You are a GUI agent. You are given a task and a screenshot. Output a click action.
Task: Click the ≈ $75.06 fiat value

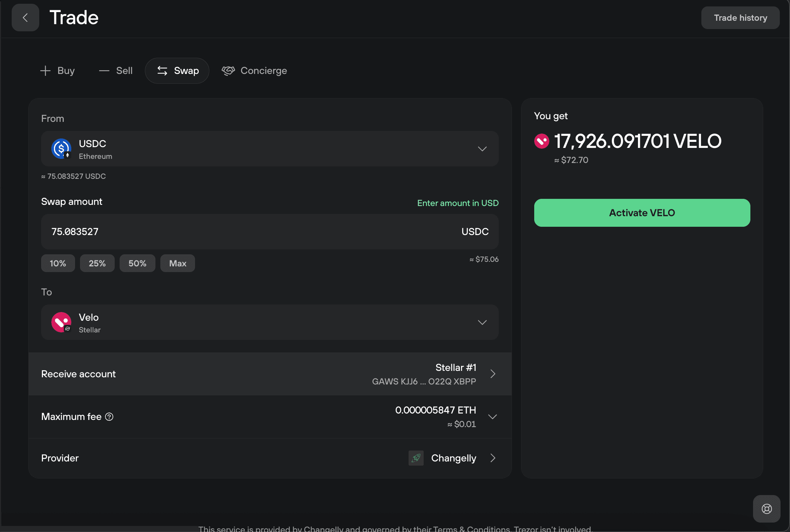point(484,259)
